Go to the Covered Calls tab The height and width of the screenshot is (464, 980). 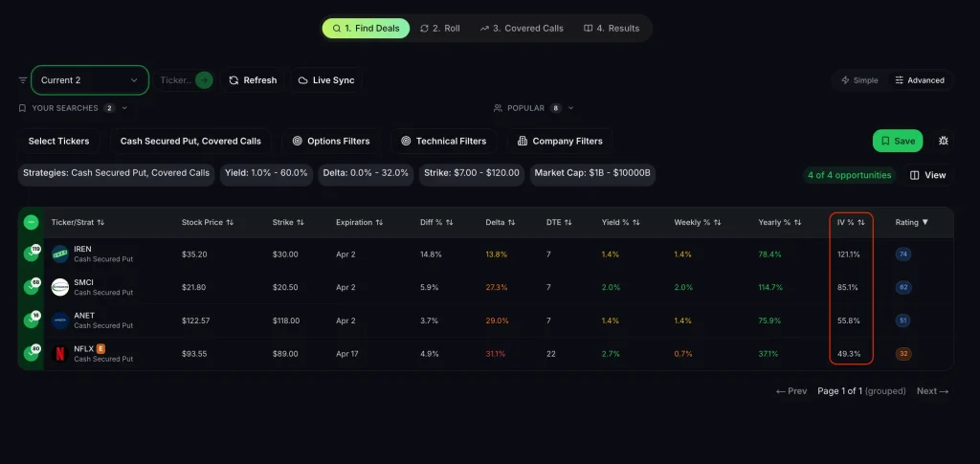point(522,29)
